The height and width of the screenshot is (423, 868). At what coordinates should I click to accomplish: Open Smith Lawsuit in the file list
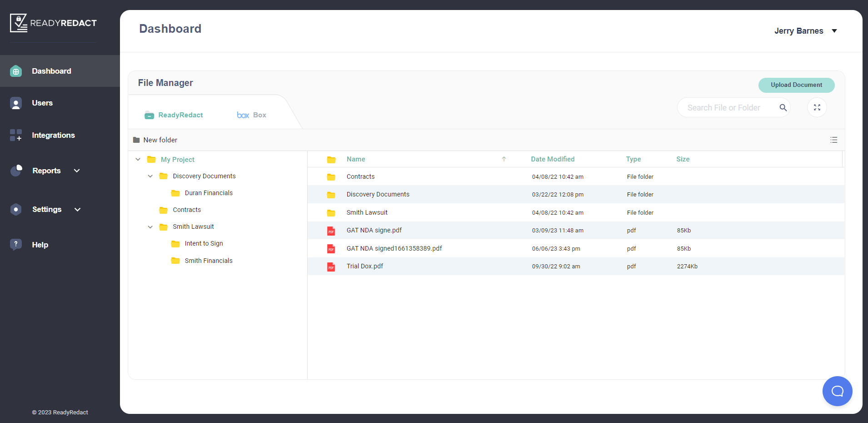(x=367, y=212)
